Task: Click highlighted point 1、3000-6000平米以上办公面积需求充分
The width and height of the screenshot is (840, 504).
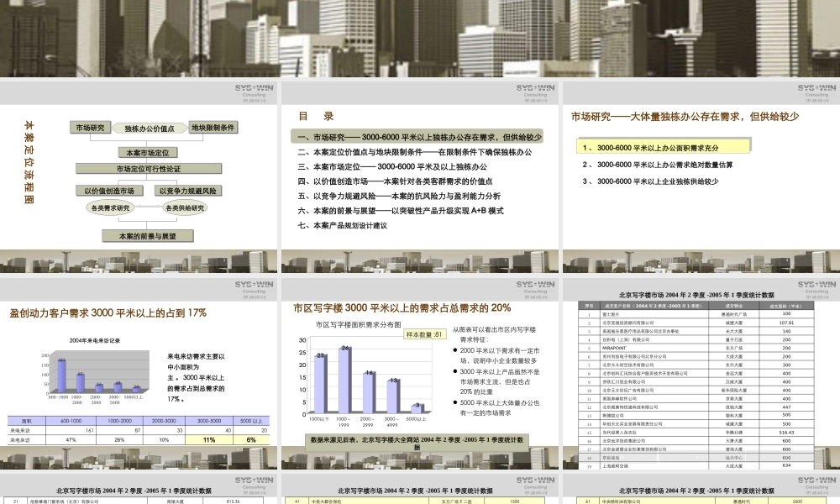Action: (664, 147)
